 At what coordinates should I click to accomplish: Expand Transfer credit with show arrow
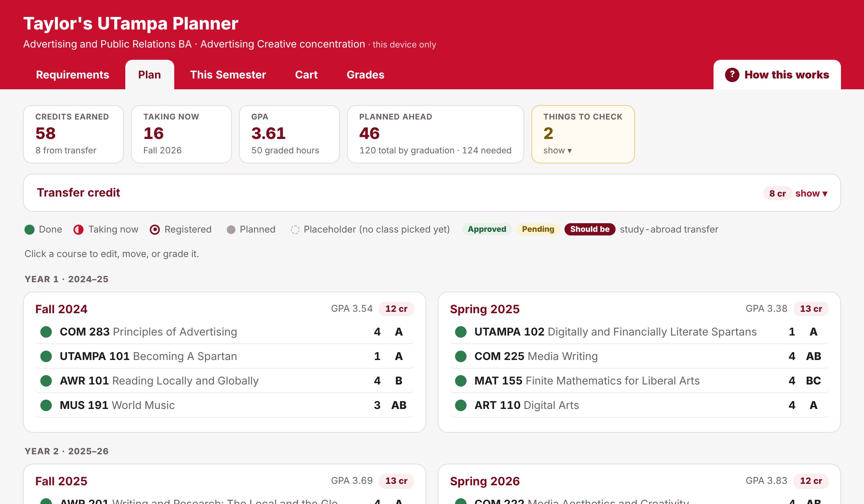811,193
